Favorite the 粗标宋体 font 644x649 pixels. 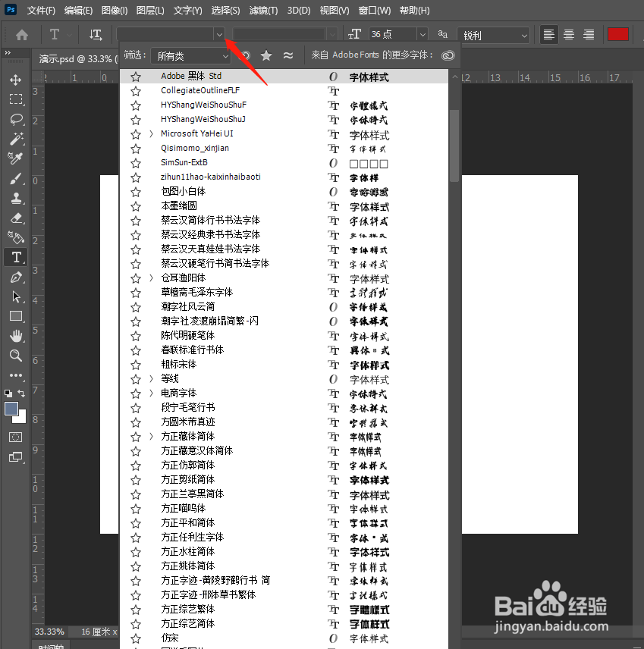coord(136,365)
